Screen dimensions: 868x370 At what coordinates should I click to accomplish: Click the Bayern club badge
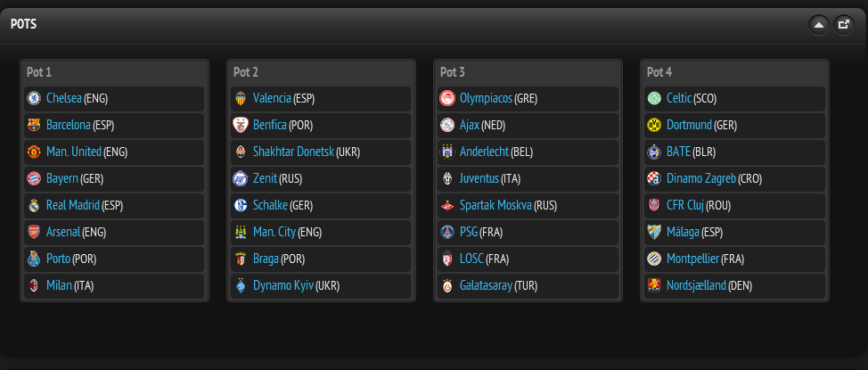(x=33, y=178)
